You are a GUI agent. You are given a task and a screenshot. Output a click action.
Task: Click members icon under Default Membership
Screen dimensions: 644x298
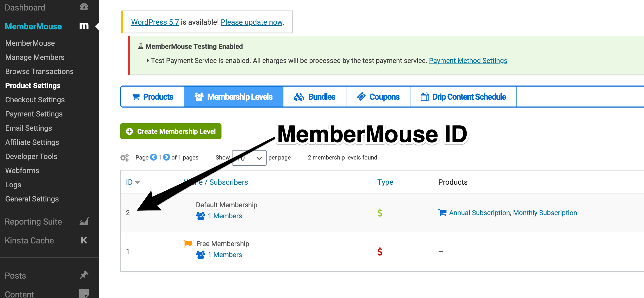[x=200, y=216]
